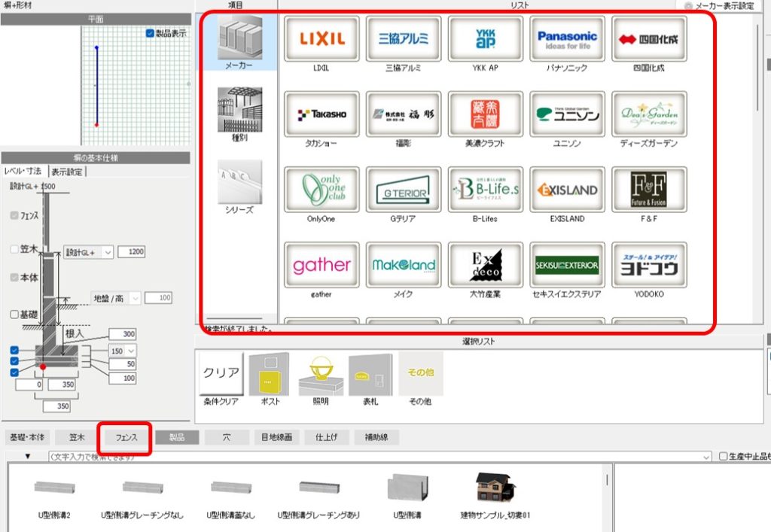Toggle the 製品表示 checkbox
Screen dimensions: 771x532
[151, 33]
